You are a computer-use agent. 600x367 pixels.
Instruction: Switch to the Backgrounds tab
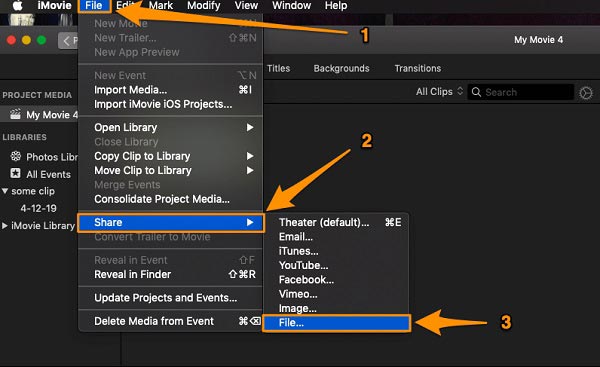coord(341,69)
